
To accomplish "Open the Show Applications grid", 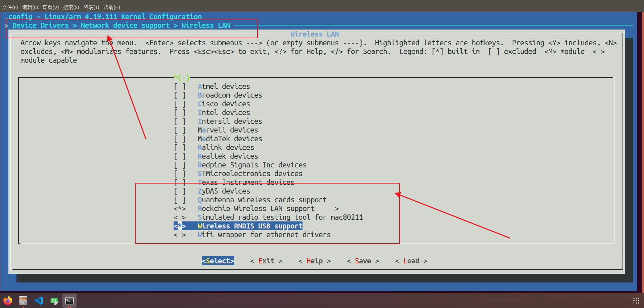I will [x=636, y=300].
